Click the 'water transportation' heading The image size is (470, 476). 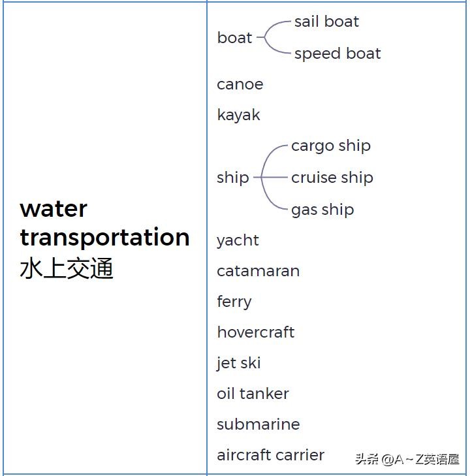point(104,223)
